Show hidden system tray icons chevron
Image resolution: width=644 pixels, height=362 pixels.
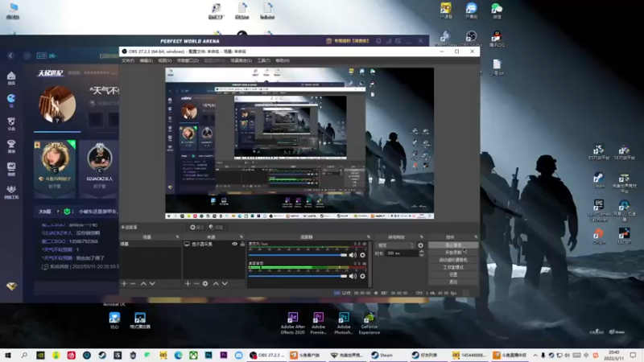tap(535, 355)
